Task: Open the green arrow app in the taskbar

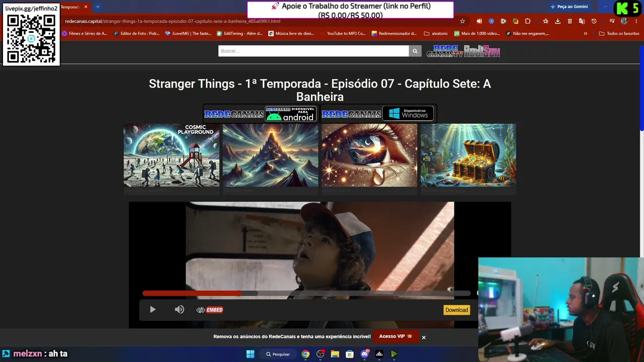Action: 394,354
